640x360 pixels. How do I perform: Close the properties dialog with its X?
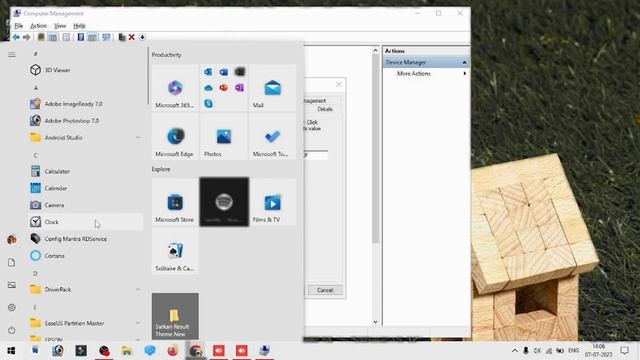[339, 84]
